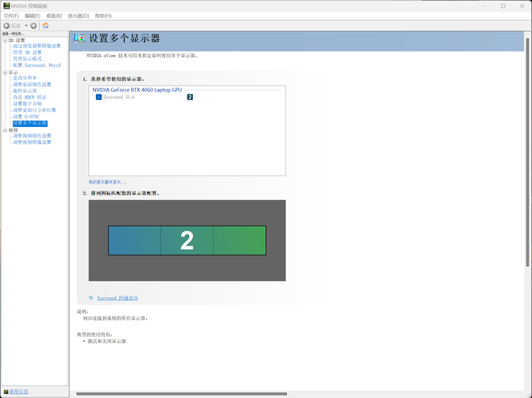Screen dimensions: 532x398
Task: Collapse the 3D 设置 tree node
Action: pos(5,41)
